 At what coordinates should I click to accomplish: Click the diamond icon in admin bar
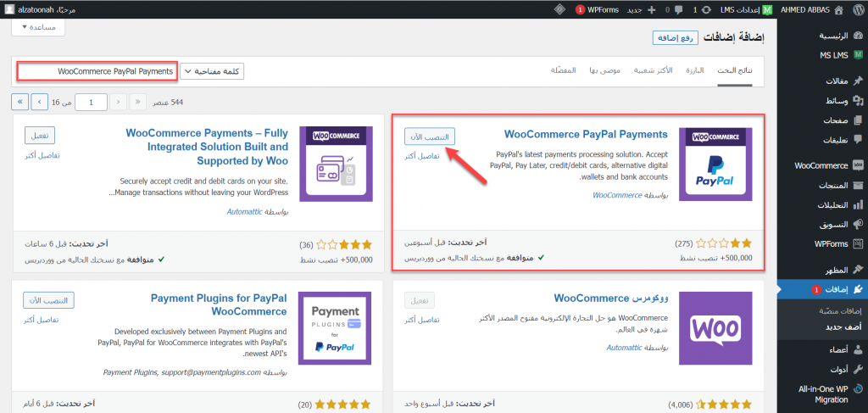[559, 9]
